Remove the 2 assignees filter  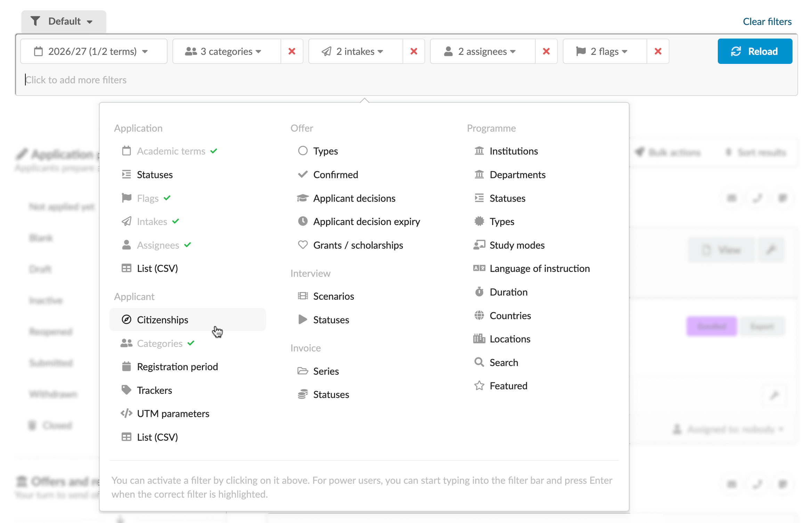coord(546,51)
